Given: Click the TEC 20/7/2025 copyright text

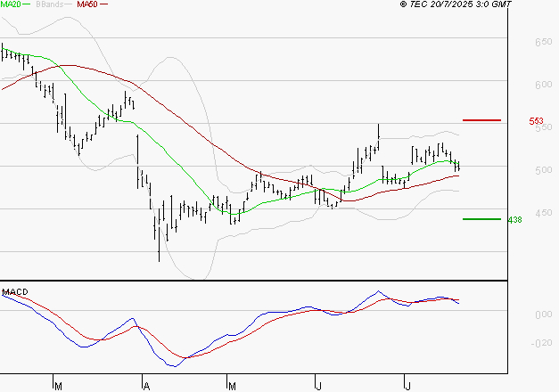Looking at the screenshot, I should coord(456,4).
